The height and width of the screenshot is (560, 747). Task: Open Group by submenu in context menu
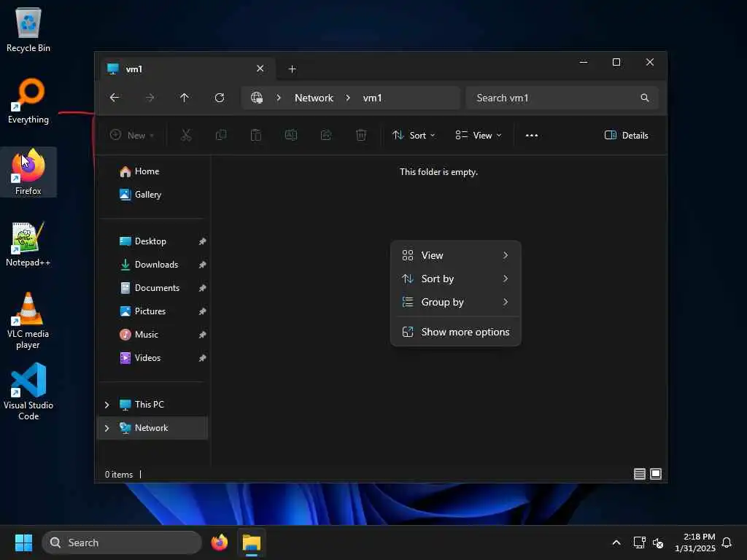coord(455,302)
